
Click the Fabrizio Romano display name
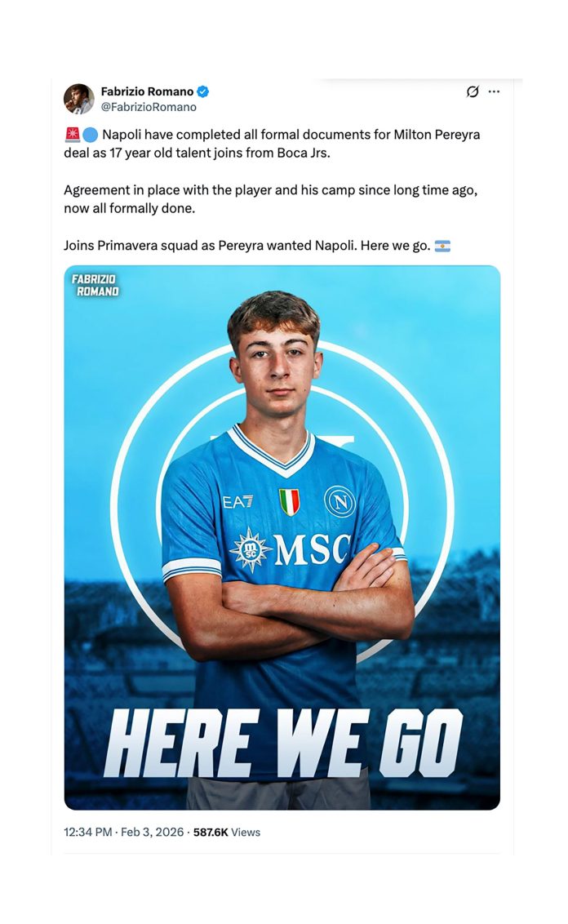pyautogui.click(x=147, y=91)
